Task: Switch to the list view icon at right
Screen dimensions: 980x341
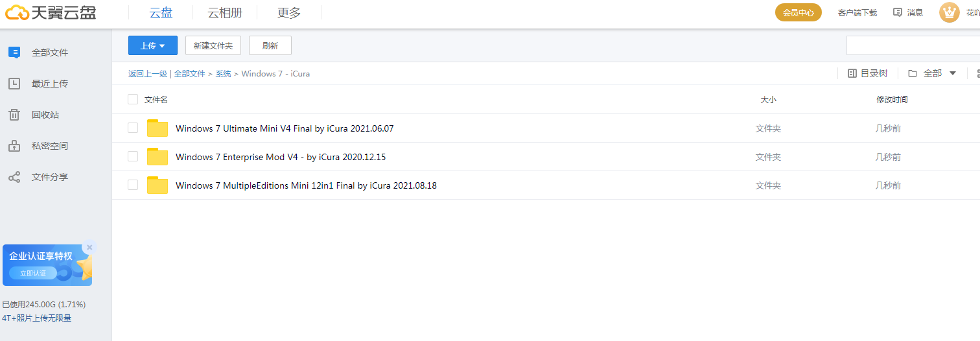Action: pos(977,73)
